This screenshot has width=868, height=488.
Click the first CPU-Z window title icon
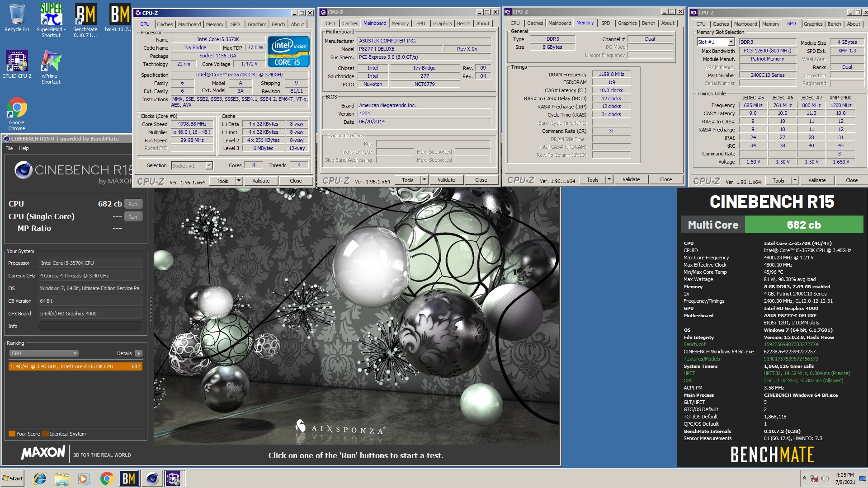(138, 13)
